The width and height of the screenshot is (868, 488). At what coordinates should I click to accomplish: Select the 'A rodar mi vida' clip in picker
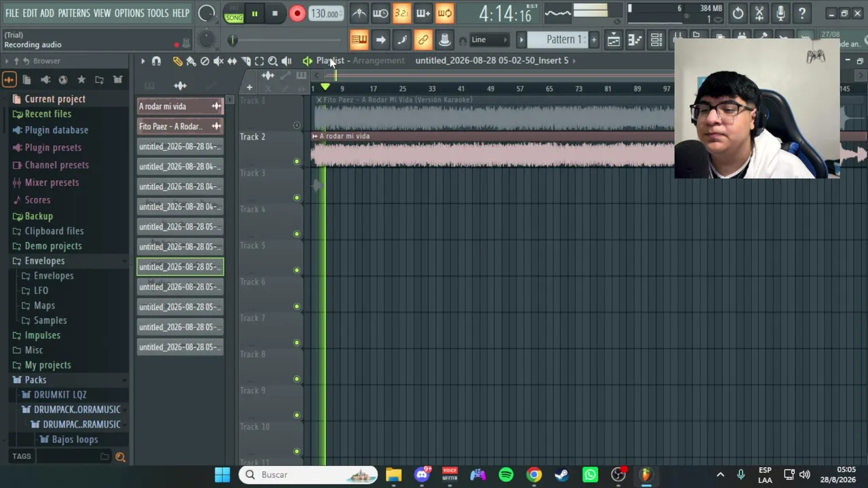click(180, 106)
